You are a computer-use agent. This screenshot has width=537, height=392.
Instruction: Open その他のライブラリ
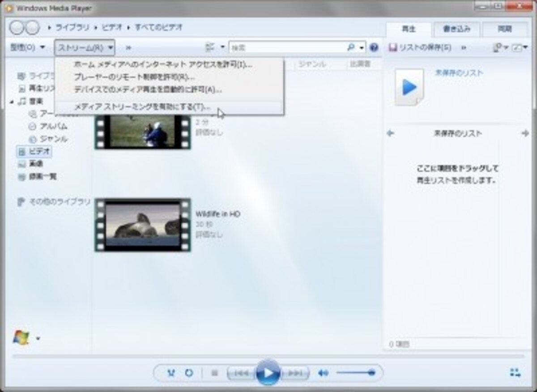[x=54, y=202]
